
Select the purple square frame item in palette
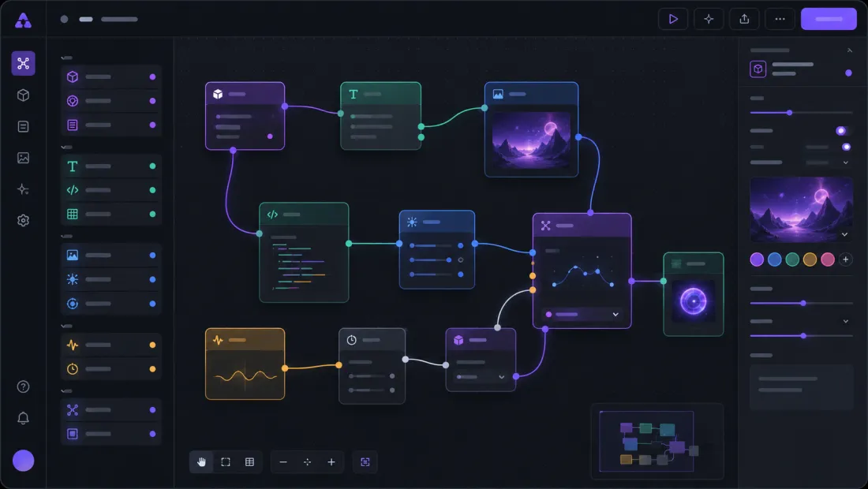click(x=111, y=435)
